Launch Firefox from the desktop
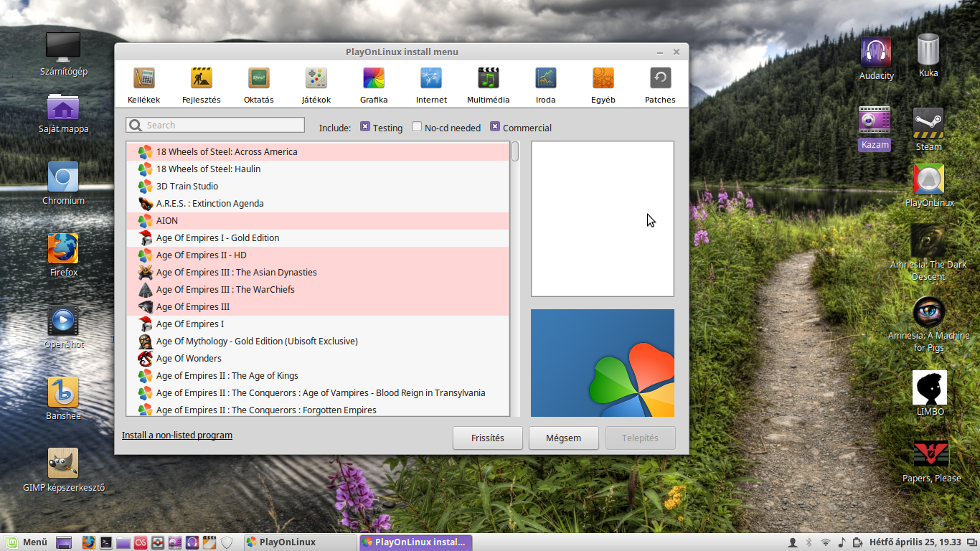Viewport: 980px width, 551px height. pos(63,255)
